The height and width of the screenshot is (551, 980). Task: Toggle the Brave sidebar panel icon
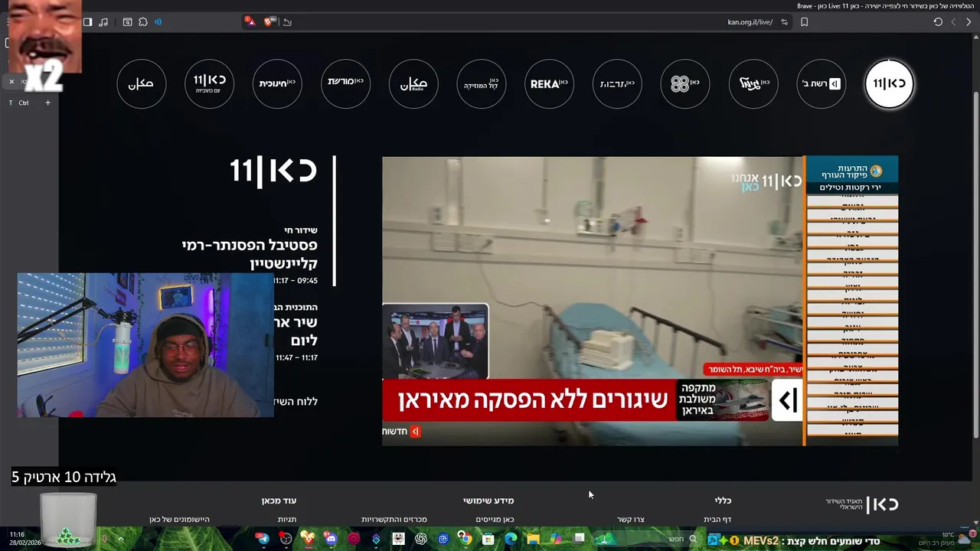87,22
